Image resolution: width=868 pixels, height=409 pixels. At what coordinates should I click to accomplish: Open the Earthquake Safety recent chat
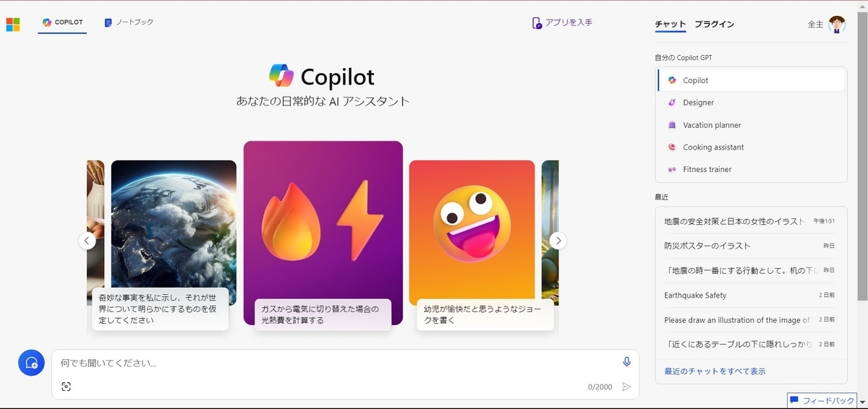coord(749,296)
